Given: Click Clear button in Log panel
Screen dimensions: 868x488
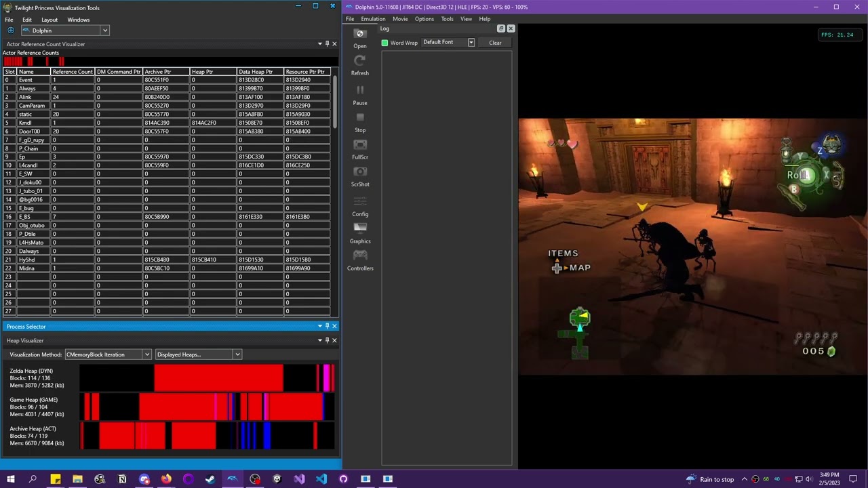Looking at the screenshot, I should tap(495, 43).
